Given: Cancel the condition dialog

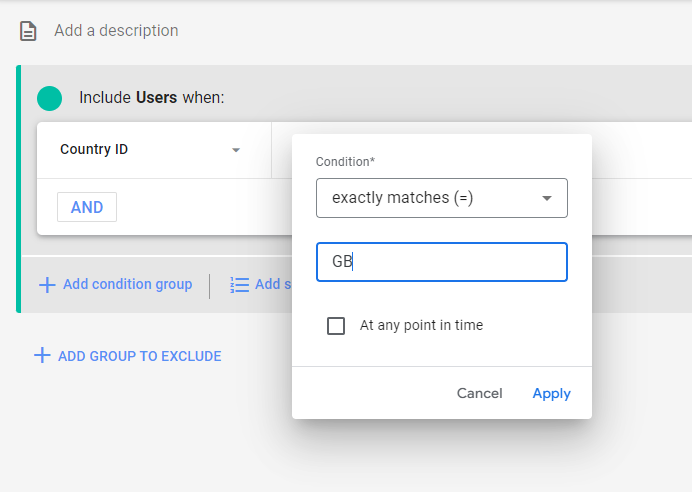Looking at the screenshot, I should [x=479, y=394].
